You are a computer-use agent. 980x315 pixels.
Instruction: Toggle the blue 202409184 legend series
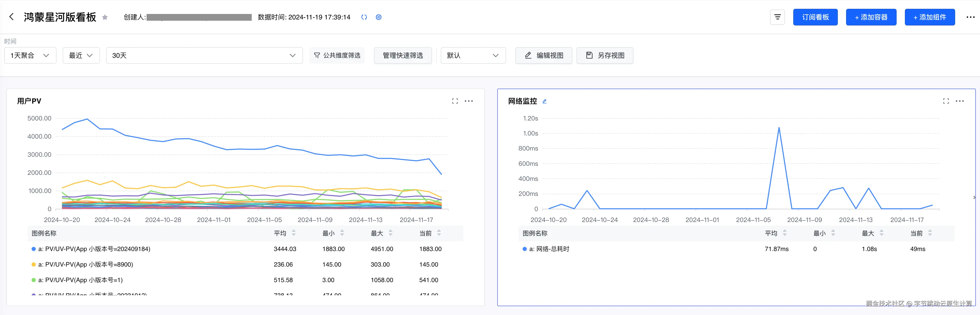(x=94, y=249)
